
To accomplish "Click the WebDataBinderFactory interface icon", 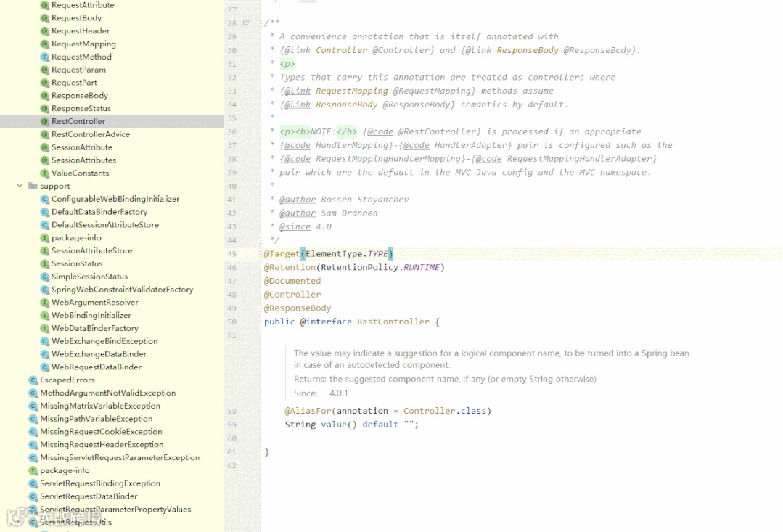I will tap(44, 329).
